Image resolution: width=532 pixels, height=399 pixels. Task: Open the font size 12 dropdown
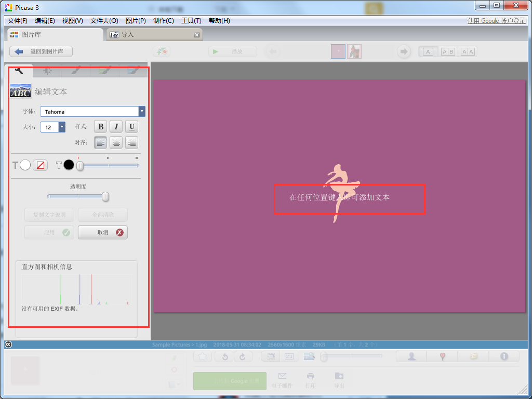coord(62,126)
